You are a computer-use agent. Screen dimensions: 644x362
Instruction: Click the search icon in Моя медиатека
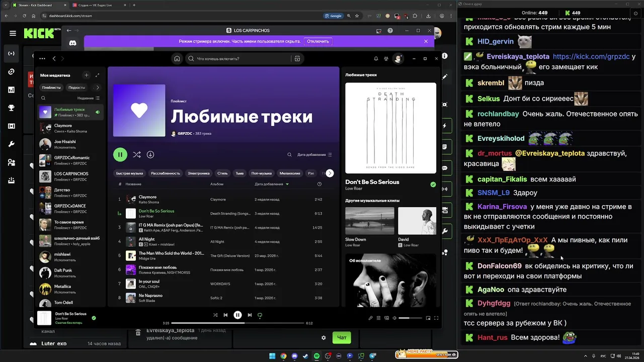click(x=43, y=99)
